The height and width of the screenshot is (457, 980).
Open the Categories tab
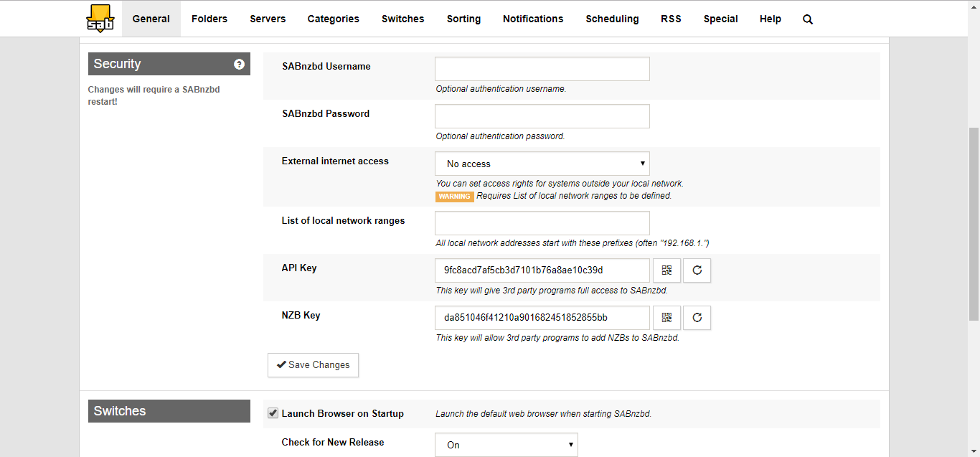[x=334, y=19]
